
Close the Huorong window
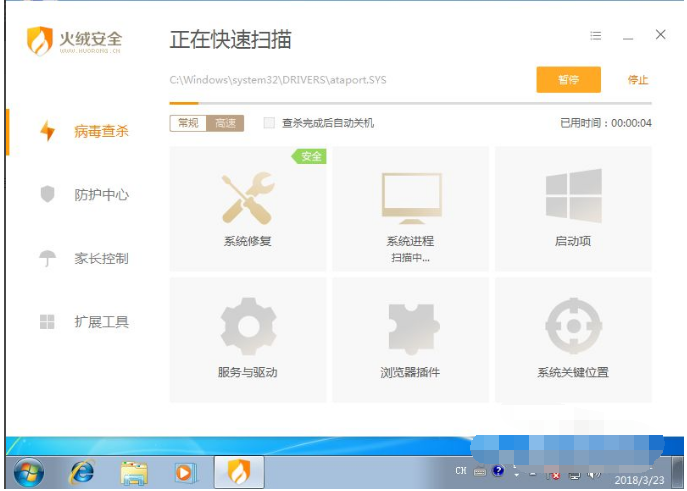pyautogui.click(x=661, y=35)
